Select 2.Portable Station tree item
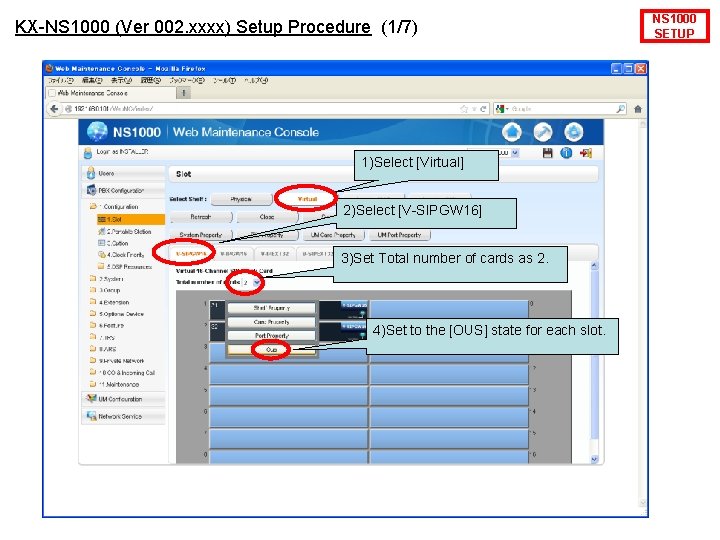This screenshot has width=720, height=540. tap(125, 231)
